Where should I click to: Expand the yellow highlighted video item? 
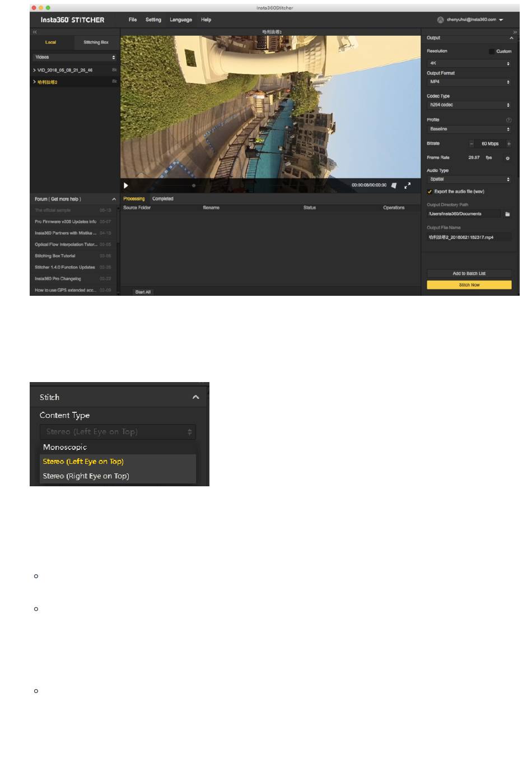(x=35, y=82)
